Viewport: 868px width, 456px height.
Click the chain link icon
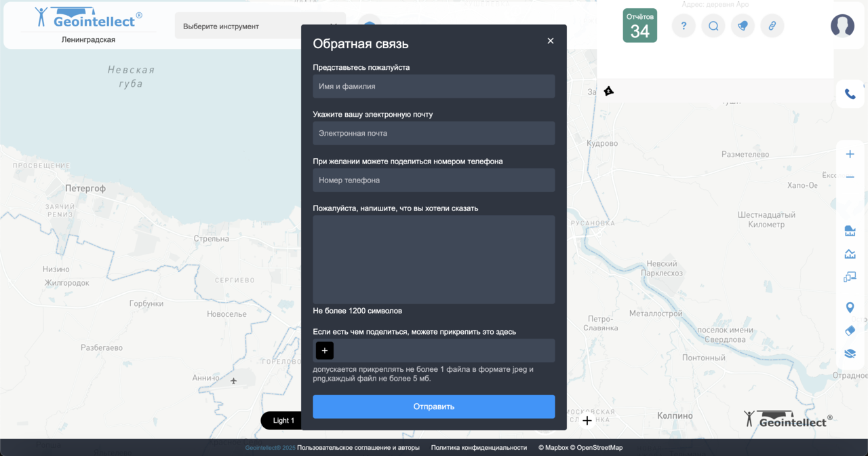(x=772, y=26)
